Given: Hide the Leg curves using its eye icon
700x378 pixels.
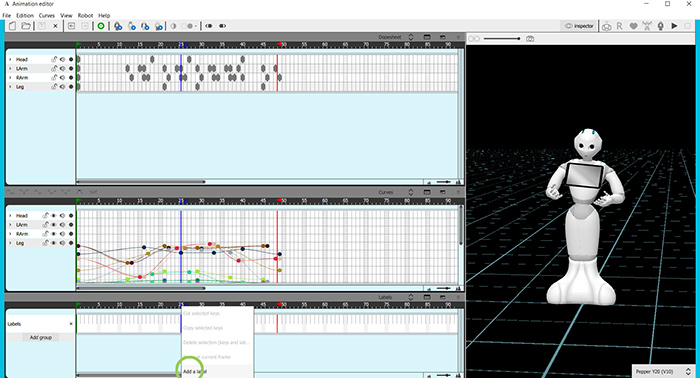Looking at the screenshot, I should pyautogui.click(x=54, y=243).
